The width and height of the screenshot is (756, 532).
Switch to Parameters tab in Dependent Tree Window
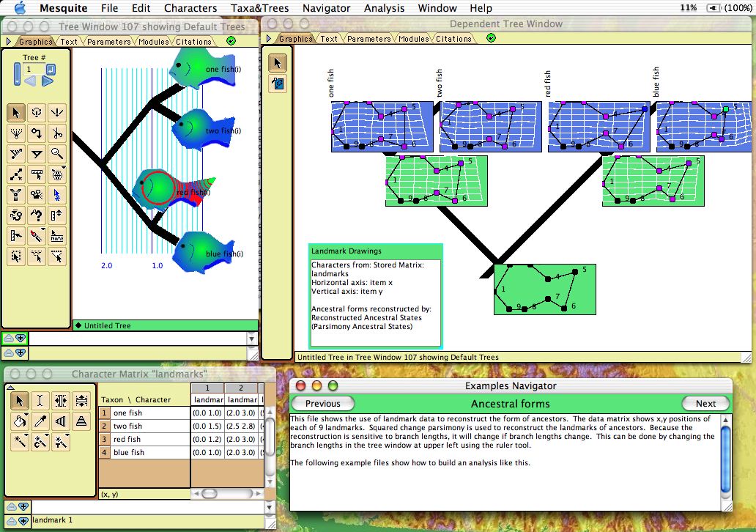point(368,39)
